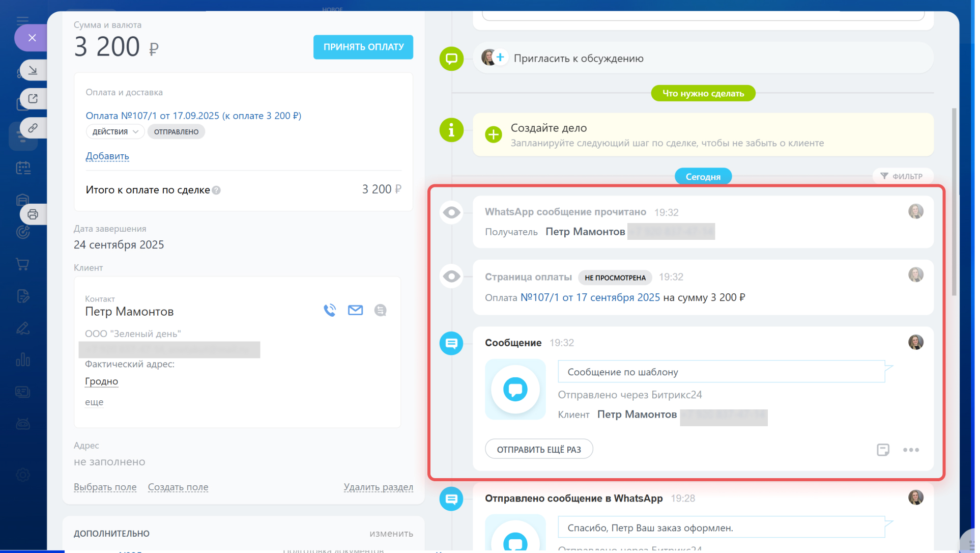Screen dimensions: 980x553
Task: Click blue message icon for Сообщение 19:32
Action: pos(451,343)
